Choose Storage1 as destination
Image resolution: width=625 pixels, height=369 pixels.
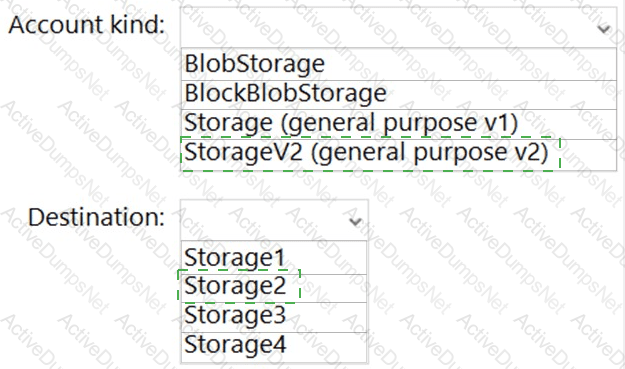pos(274,257)
